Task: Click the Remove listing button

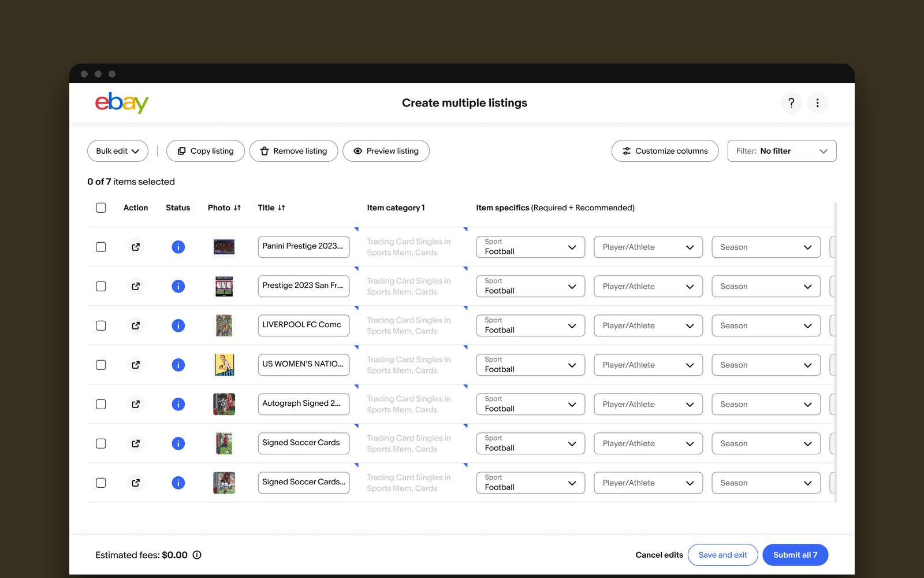Action: (294, 151)
